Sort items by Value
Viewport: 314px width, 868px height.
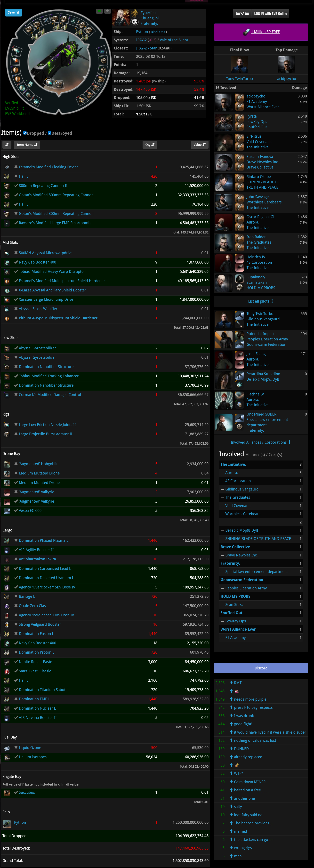(199, 145)
